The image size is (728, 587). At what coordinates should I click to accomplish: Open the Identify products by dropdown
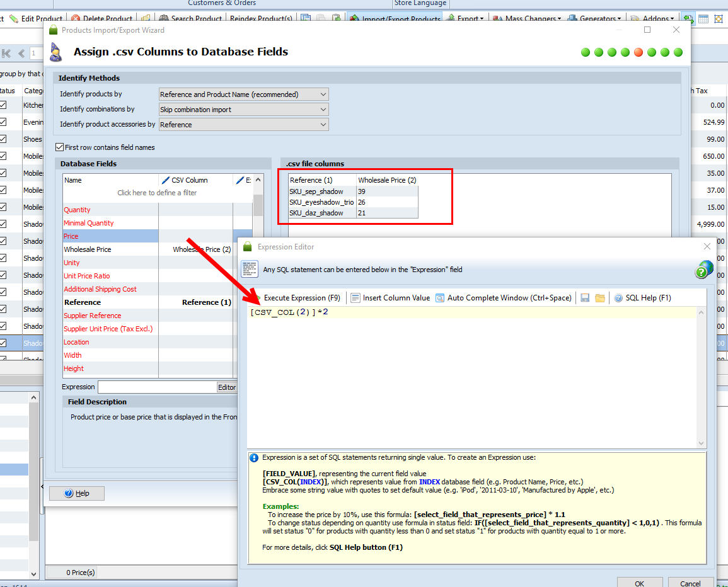click(x=244, y=94)
